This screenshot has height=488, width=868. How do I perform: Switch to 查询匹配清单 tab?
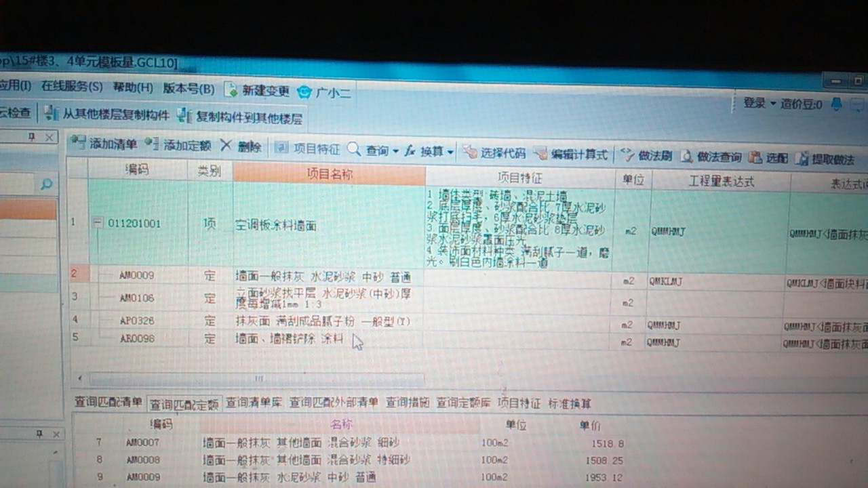pyautogui.click(x=108, y=402)
